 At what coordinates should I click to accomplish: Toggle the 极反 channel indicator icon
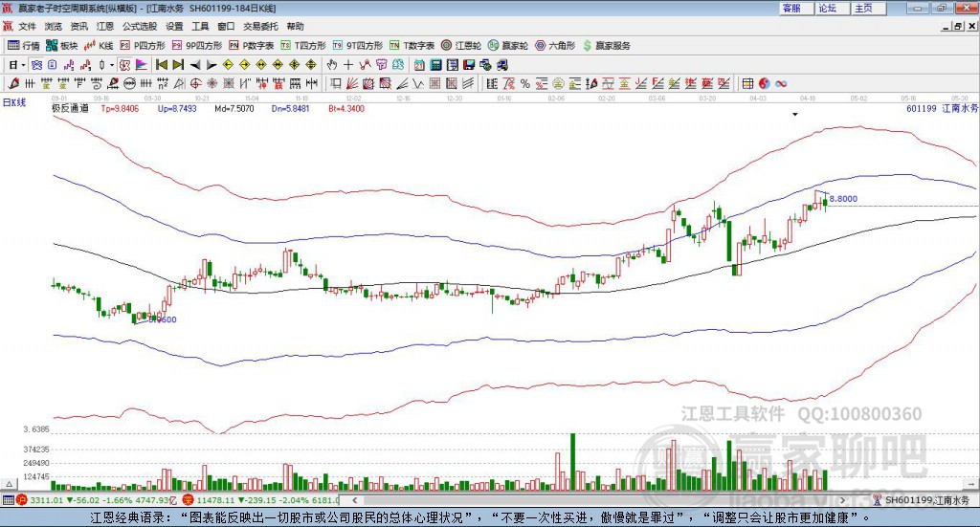click(x=124, y=65)
